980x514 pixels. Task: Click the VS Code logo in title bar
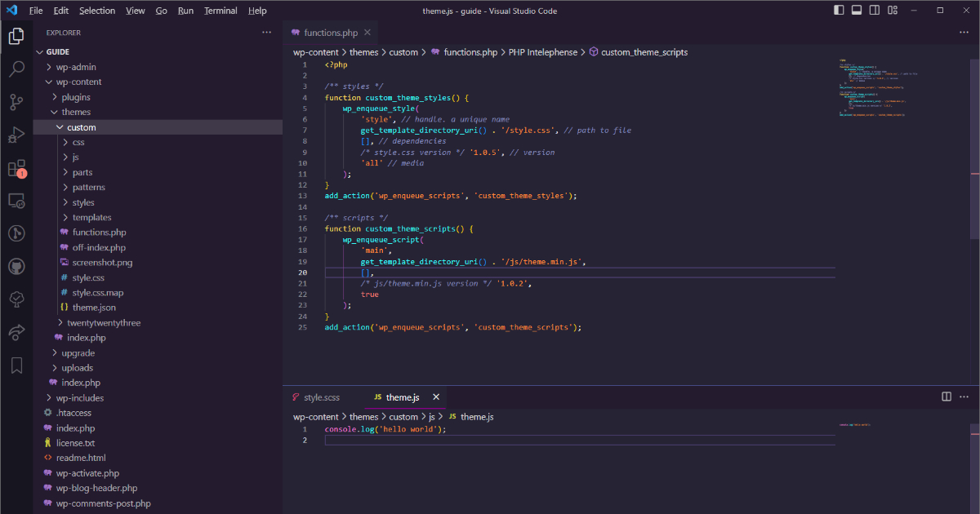click(11, 11)
